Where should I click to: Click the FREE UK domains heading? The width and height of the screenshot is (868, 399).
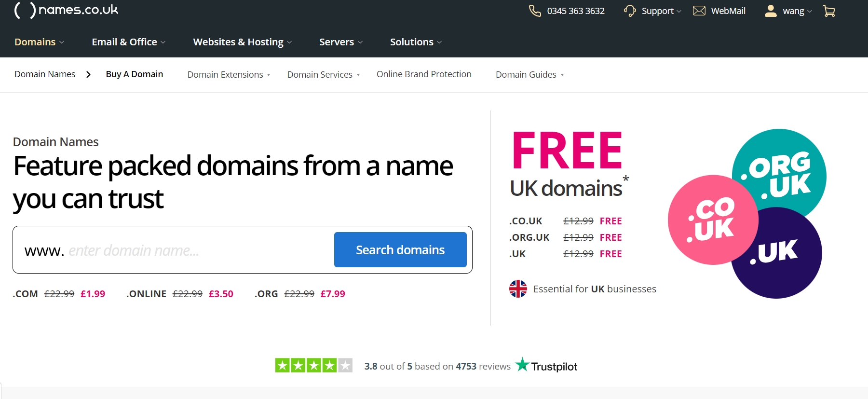pyautogui.click(x=569, y=165)
